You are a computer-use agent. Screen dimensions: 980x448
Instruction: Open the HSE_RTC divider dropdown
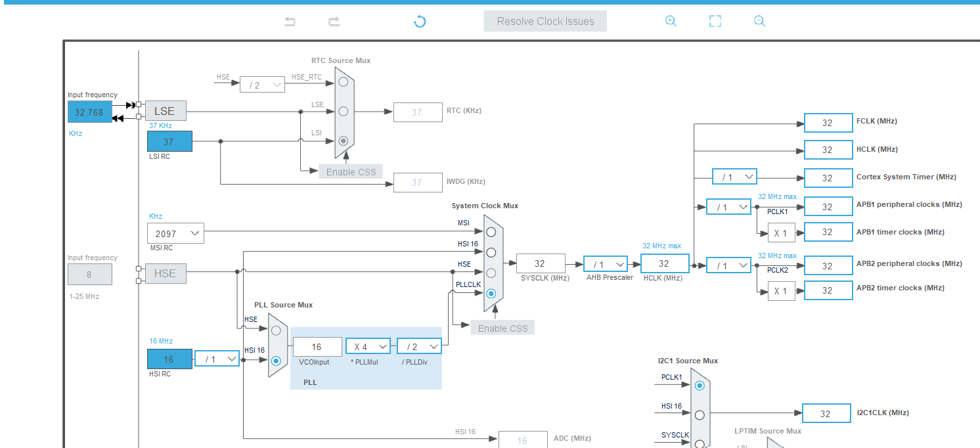[262, 84]
